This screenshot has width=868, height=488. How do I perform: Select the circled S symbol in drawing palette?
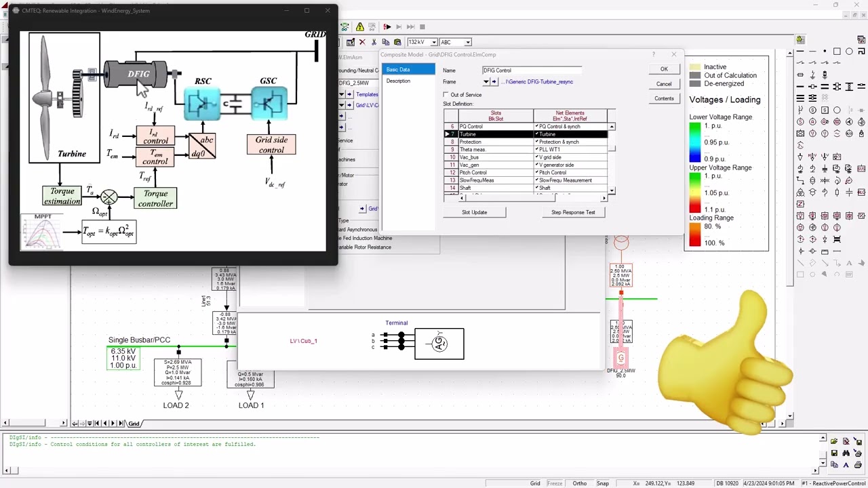(x=812, y=110)
